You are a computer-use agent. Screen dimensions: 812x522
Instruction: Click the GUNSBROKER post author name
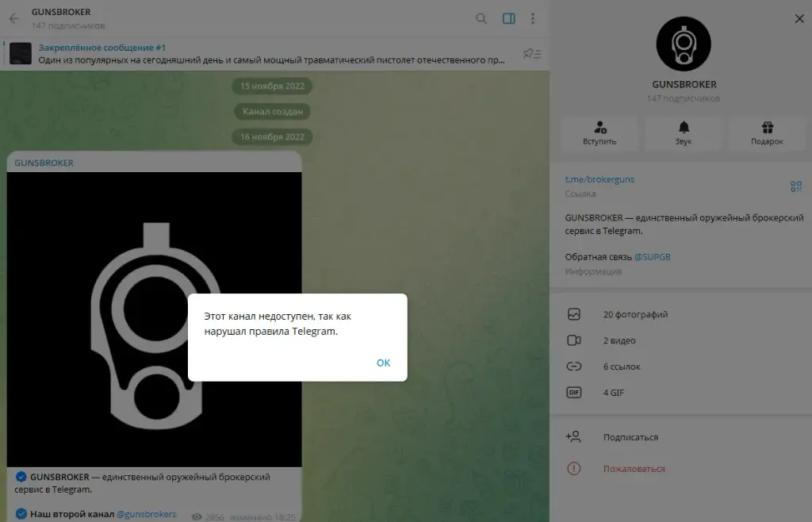click(x=44, y=163)
